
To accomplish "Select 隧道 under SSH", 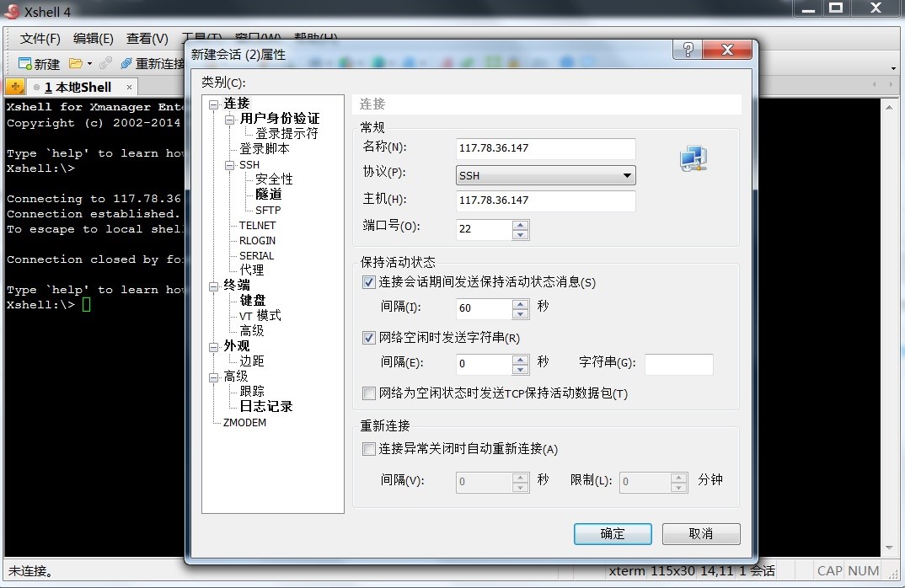I will point(269,195).
